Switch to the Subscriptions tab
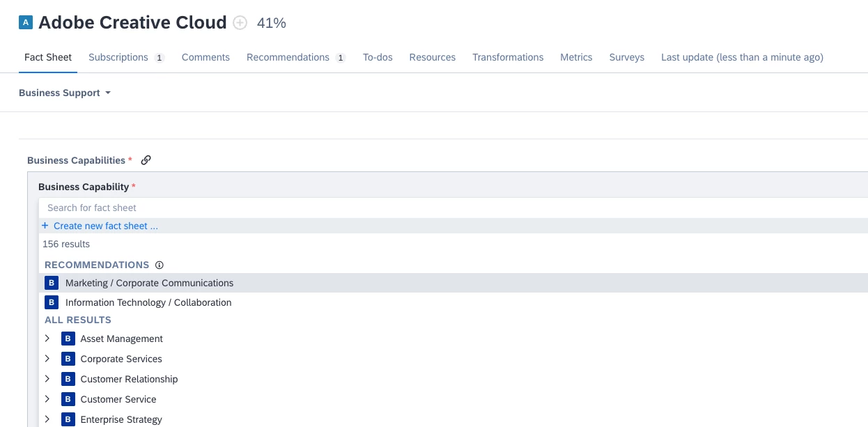Screen dimensions: 868x427 pyautogui.click(x=126, y=57)
